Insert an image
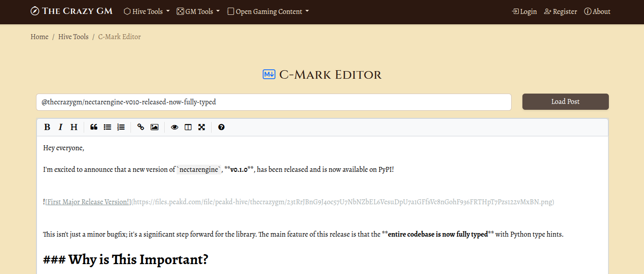This screenshot has width=644, height=274. (154, 127)
